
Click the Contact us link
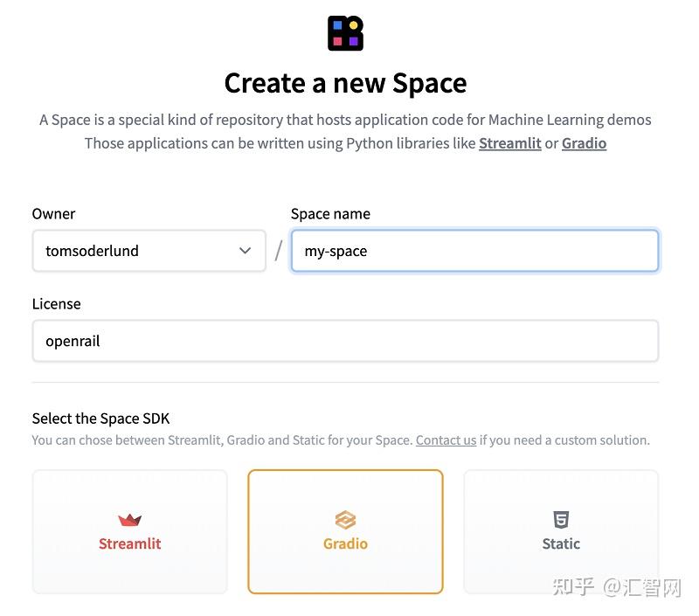click(446, 440)
